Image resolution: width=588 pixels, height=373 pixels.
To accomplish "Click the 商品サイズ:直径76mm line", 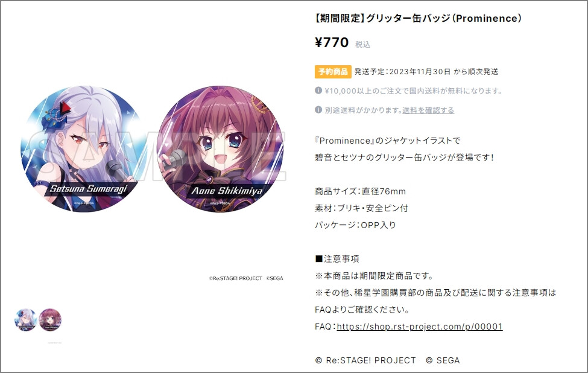I will pyautogui.click(x=361, y=191).
